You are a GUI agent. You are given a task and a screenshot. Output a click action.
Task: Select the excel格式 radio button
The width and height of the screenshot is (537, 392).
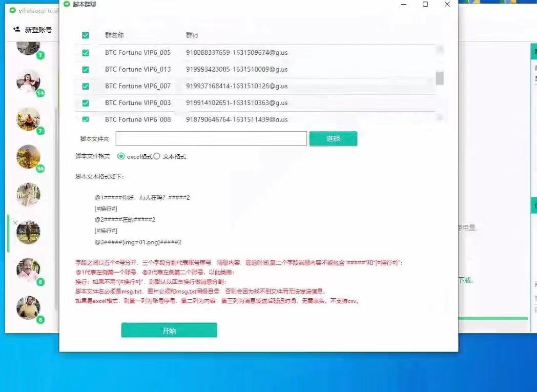coord(121,156)
